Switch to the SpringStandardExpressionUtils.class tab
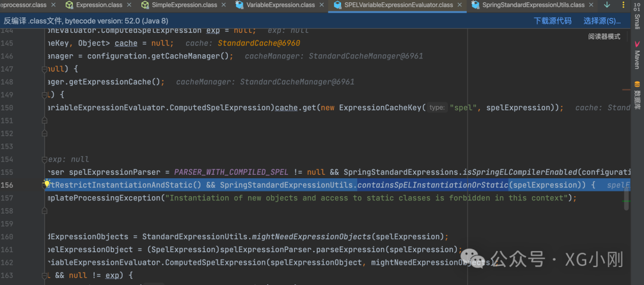 point(533,5)
